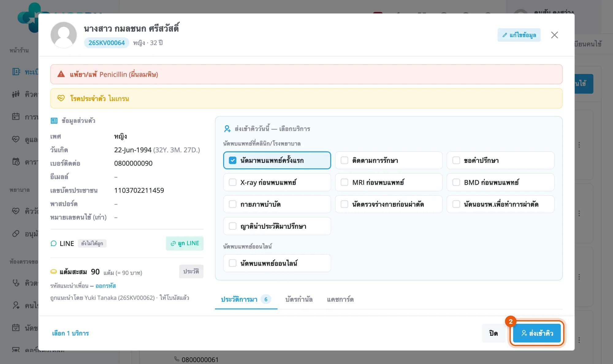Click the calendar-check icon beside นัด in sidebar

(x=16, y=328)
